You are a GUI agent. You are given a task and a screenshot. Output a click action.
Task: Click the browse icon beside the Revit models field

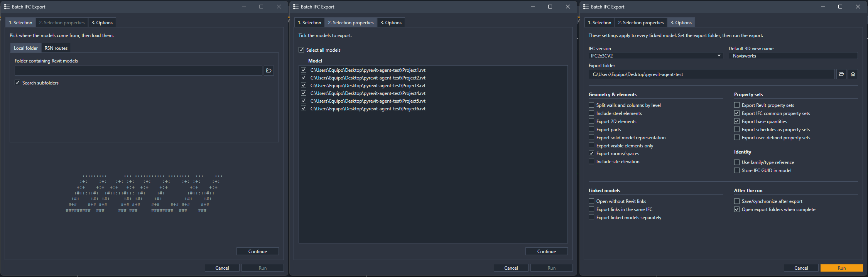(269, 71)
